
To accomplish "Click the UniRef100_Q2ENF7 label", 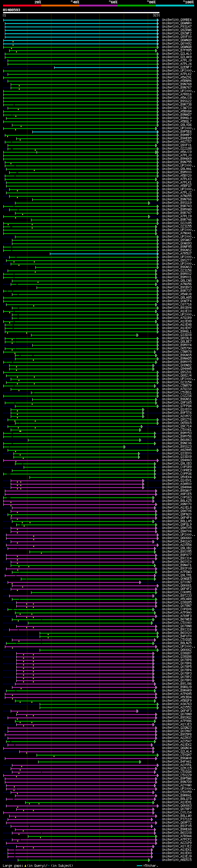I will [177, 67].
